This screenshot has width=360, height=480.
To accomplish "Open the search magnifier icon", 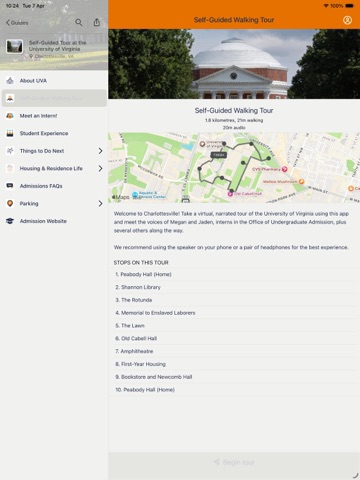I will click(x=79, y=22).
